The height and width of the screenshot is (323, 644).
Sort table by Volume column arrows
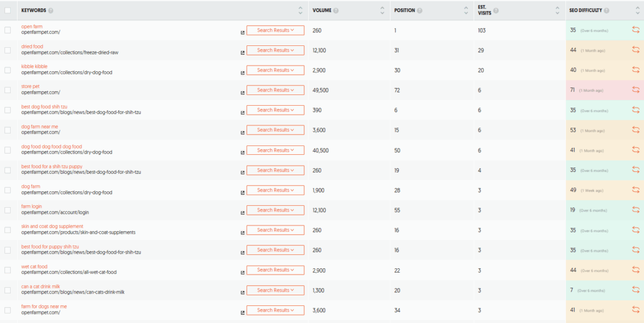[382, 11]
